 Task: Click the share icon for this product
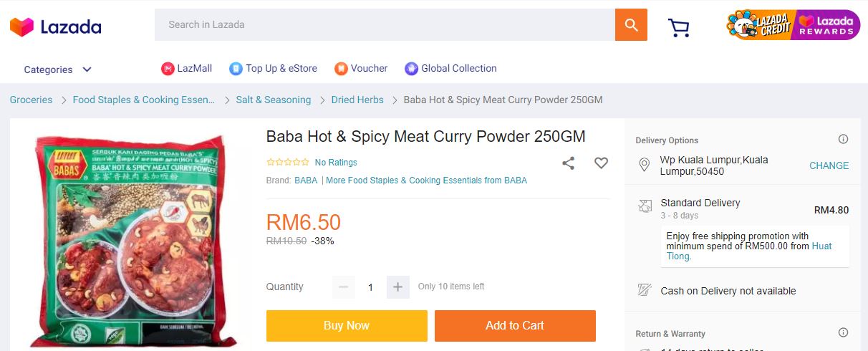[568, 163]
